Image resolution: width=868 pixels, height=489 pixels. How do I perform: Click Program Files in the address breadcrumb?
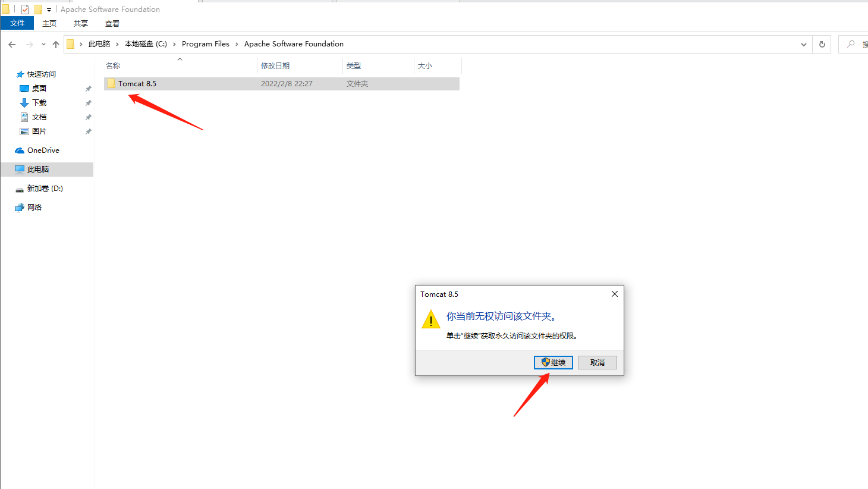click(x=206, y=44)
